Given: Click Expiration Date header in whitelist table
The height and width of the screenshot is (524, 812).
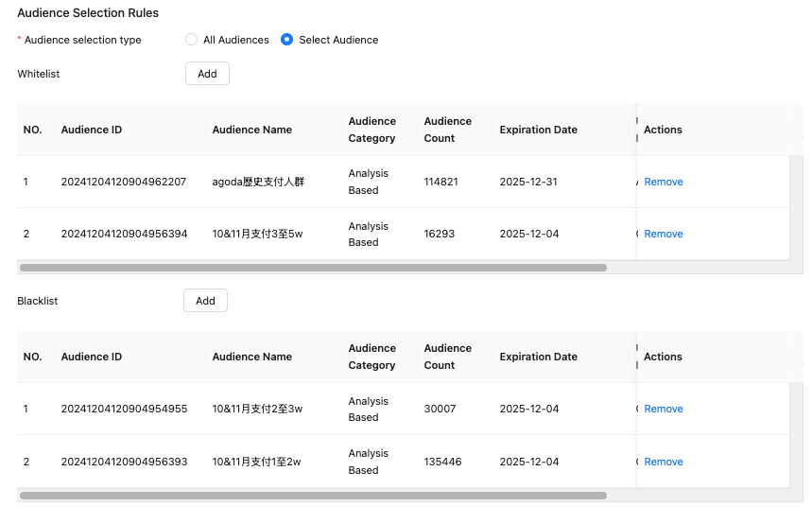Looking at the screenshot, I should coord(538,130).
